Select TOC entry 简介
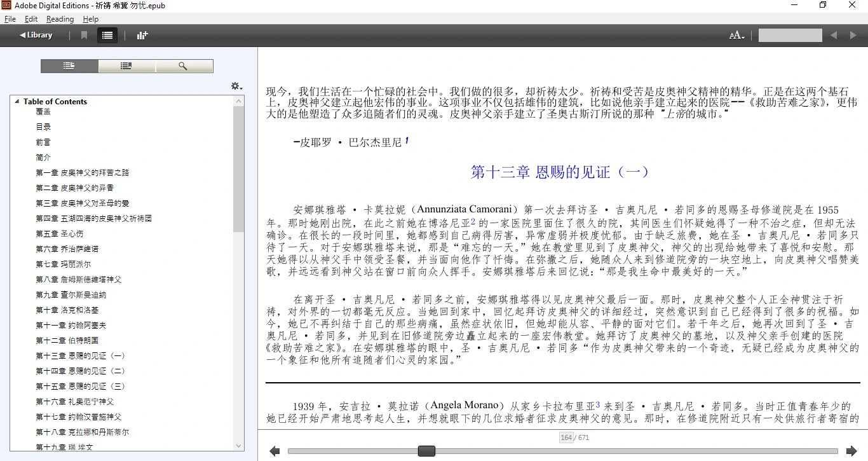Image resolution: width=868 pixels, height=461 pixels. click(43, 158)
